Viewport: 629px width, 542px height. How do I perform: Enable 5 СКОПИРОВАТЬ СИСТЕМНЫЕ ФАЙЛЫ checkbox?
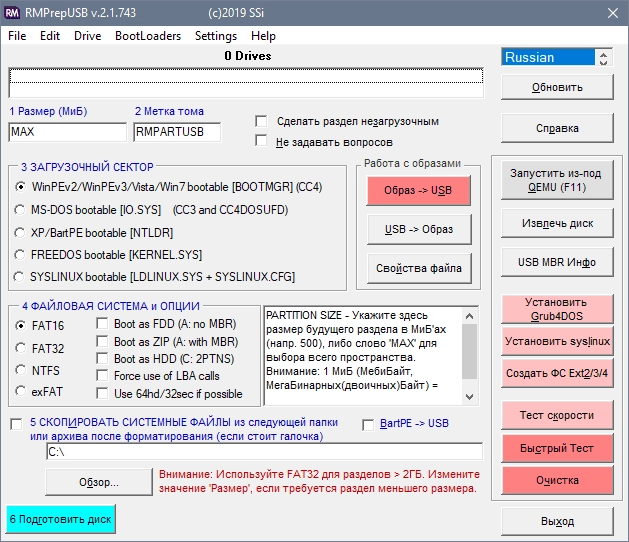tap(16, 424)
